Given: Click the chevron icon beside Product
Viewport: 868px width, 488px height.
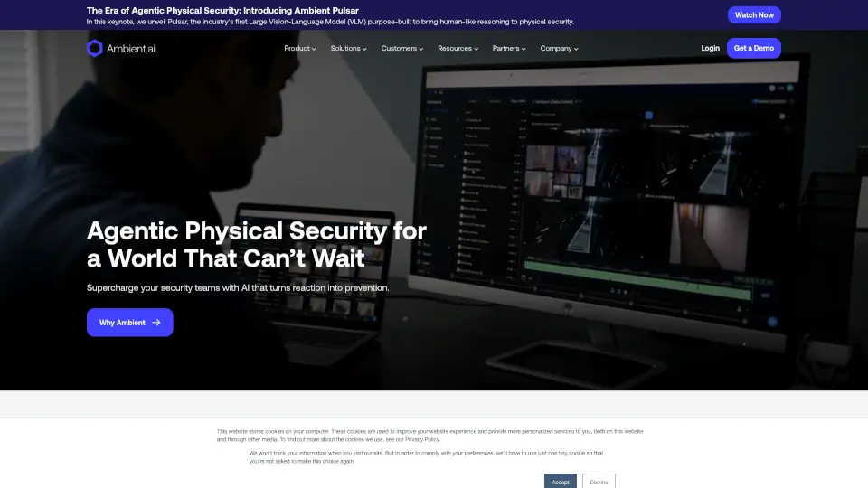Looking at the screenshot, I should tap(314, 49).
